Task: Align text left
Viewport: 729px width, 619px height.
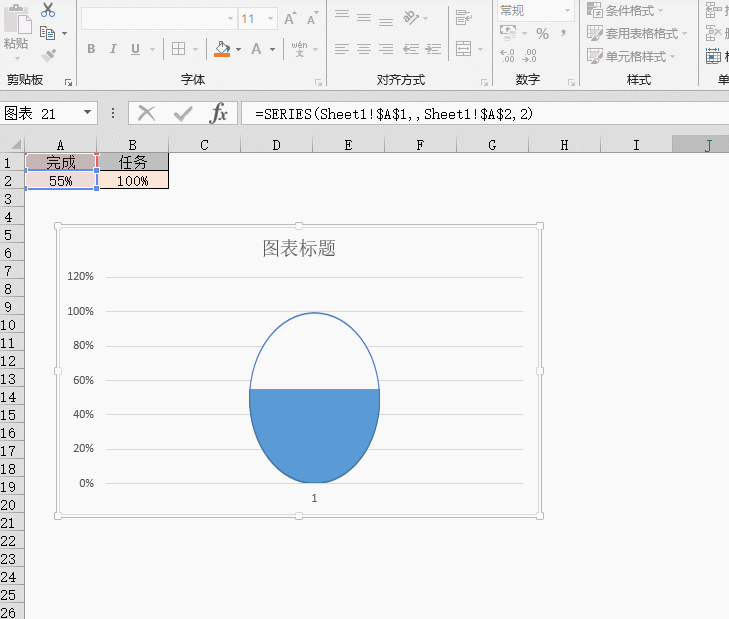Action: (x=342, y=49)
